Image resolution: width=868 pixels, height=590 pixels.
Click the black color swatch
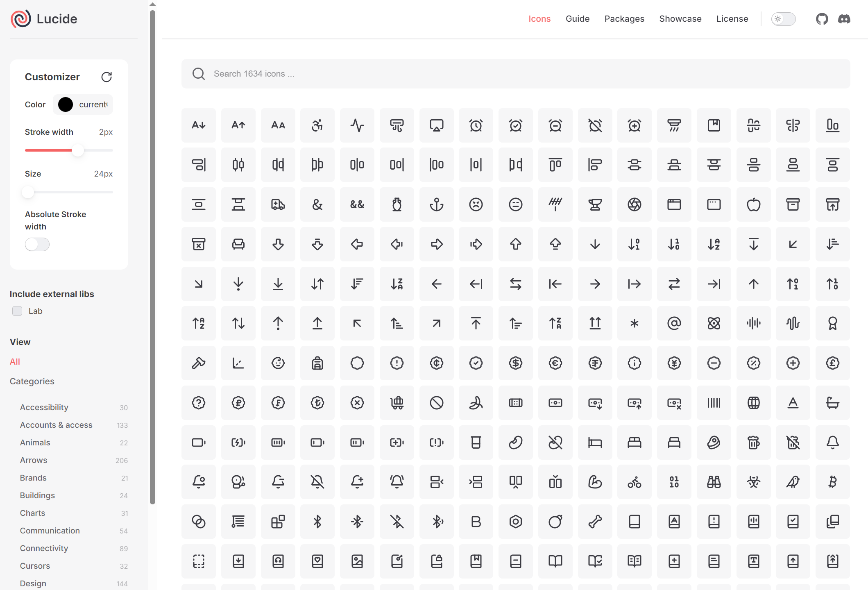tap(66, 104)
